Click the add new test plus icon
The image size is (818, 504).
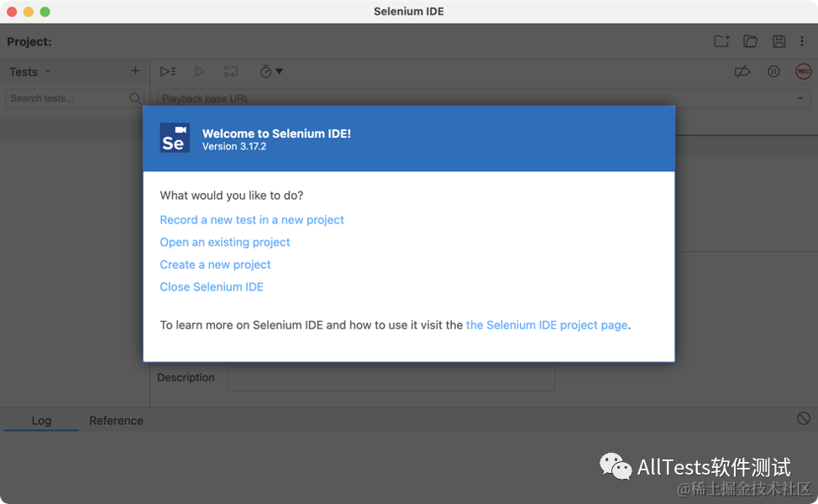(135, 71)
